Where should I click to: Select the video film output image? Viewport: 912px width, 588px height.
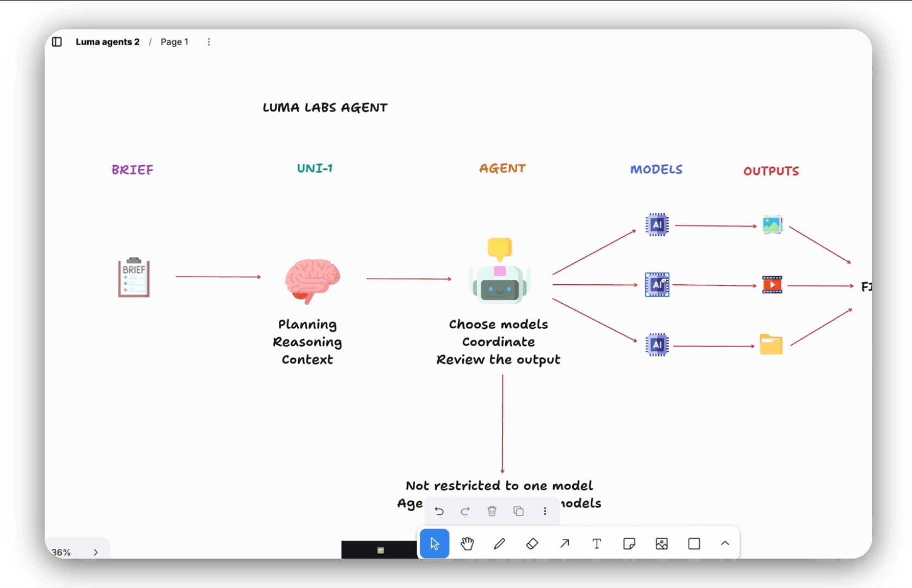click(772, 285)
